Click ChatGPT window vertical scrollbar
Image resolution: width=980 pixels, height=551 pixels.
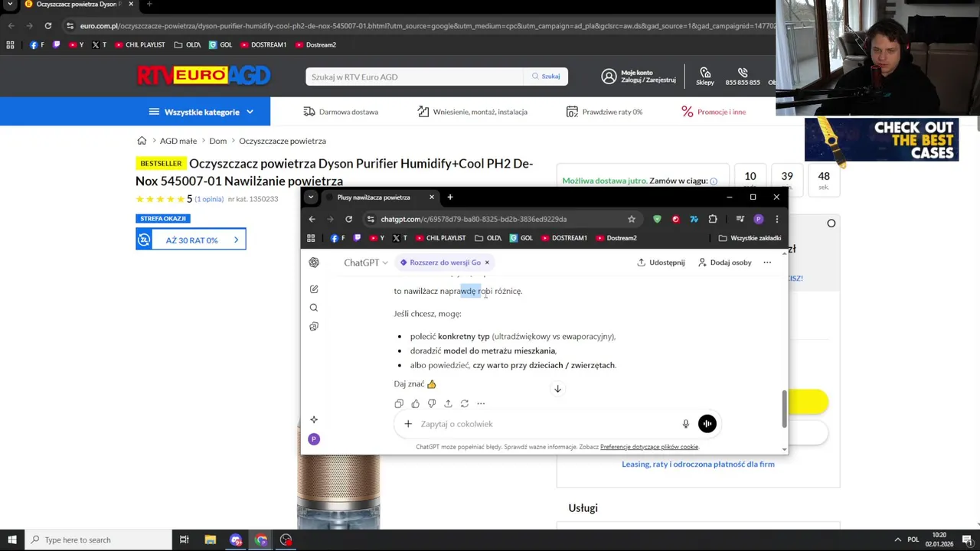783,409
